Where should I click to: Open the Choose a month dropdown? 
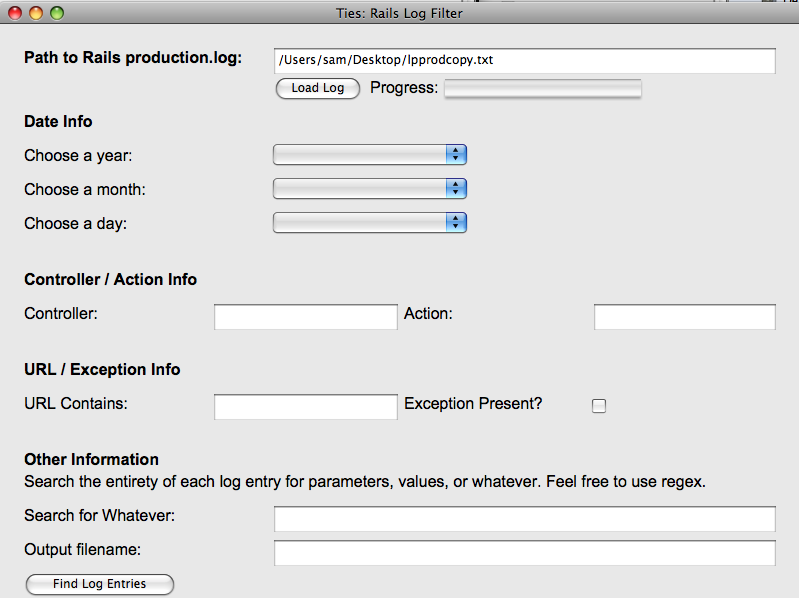[370, 188]
